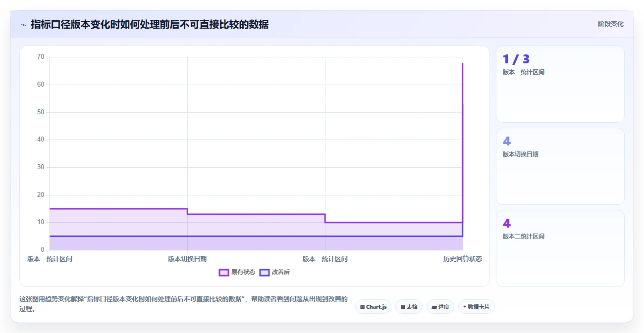This screenshot has width=644, height=333.
Task: Click the Chart.js chip icon
Action: [362, 307]
